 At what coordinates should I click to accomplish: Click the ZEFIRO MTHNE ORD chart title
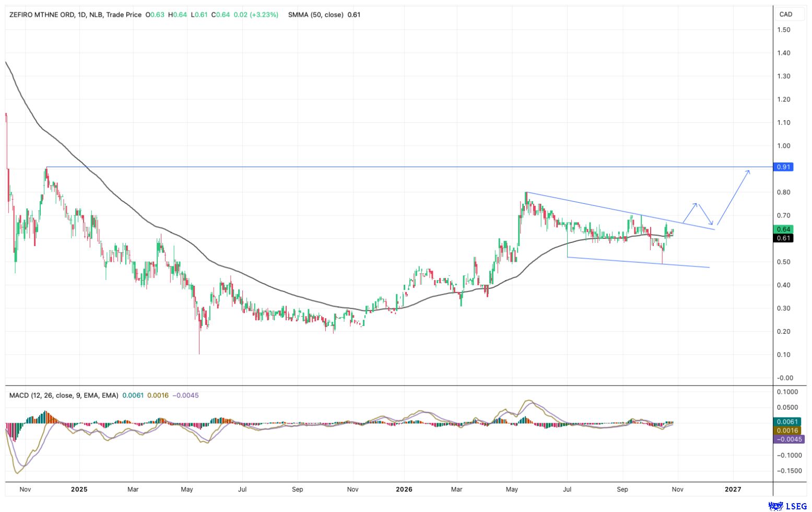[42, 15]
